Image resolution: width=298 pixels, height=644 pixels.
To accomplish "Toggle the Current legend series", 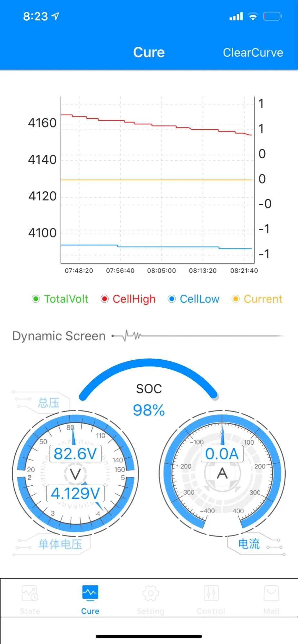I will [257, 299].
